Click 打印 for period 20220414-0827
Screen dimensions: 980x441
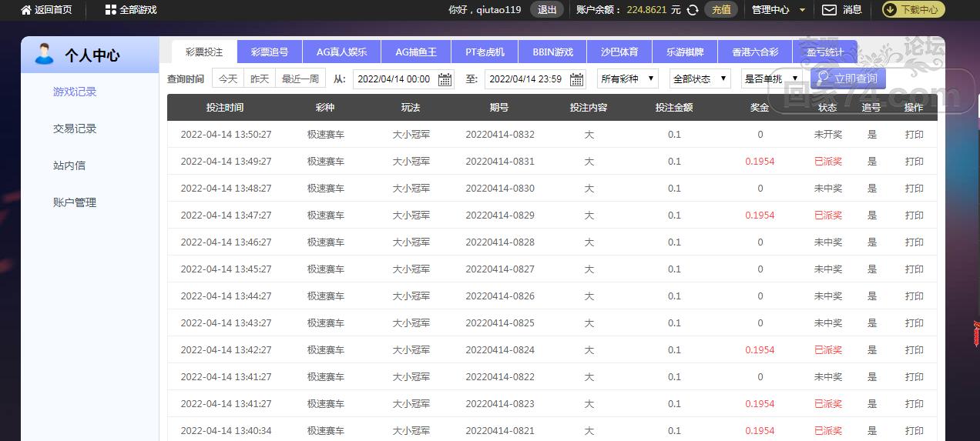pyautogui.click(x=915, y=269)
